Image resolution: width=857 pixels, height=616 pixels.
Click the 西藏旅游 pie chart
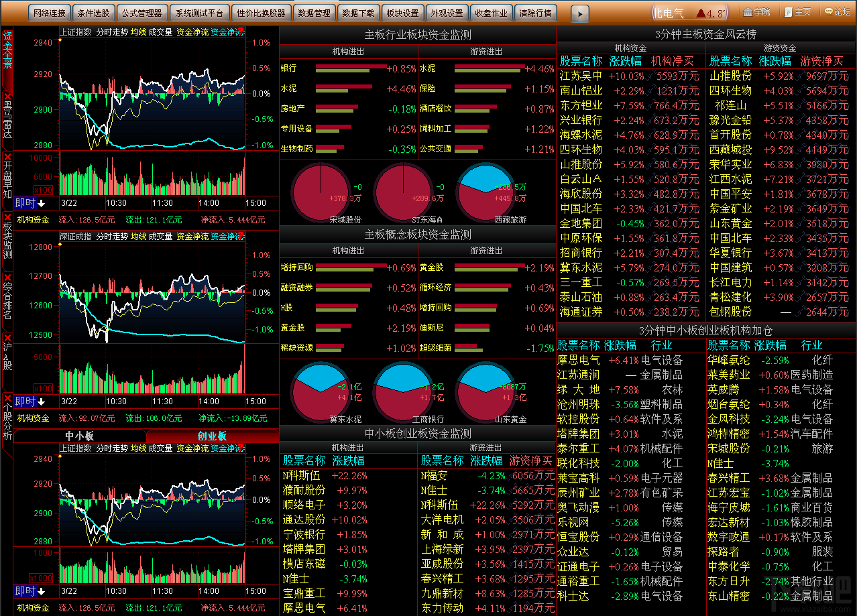click(485, 192)
